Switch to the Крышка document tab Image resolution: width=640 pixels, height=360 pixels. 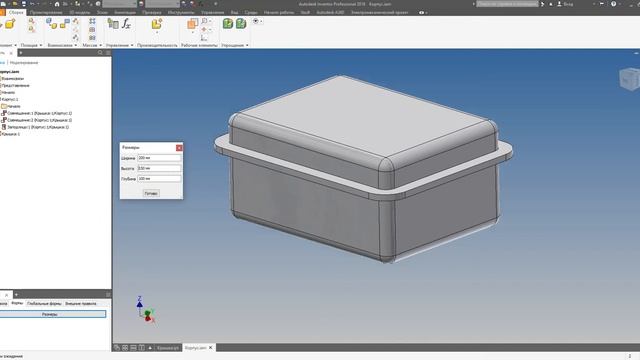(168, 348)
